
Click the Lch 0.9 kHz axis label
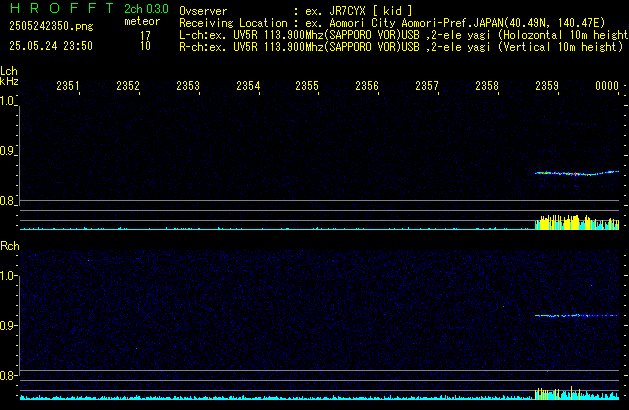coord(7,151)
